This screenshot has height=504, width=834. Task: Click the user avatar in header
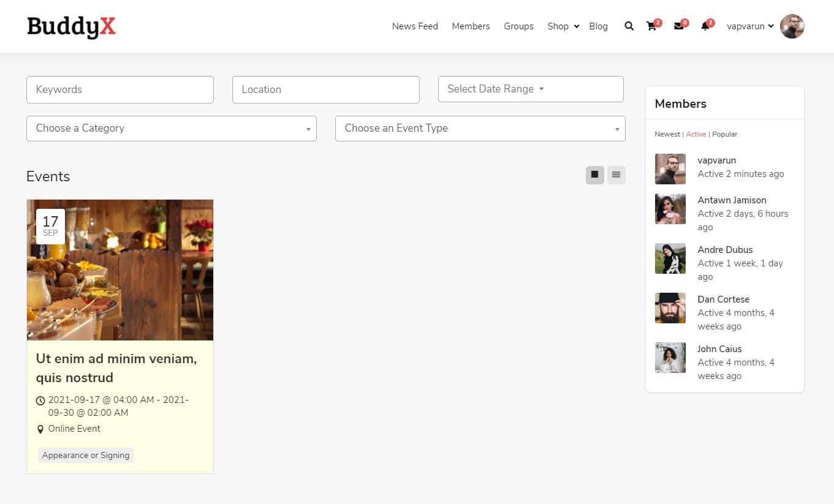pos(792,26)
